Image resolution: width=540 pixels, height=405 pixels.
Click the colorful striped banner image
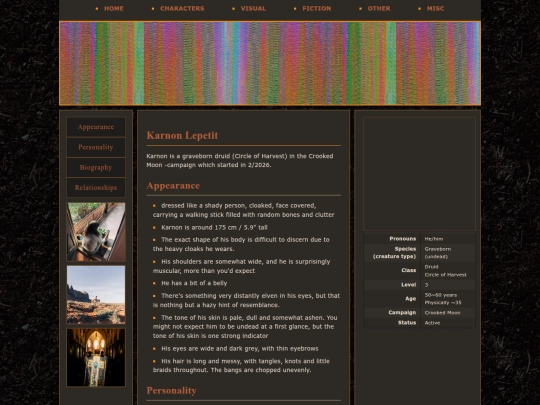click(270, 63)
